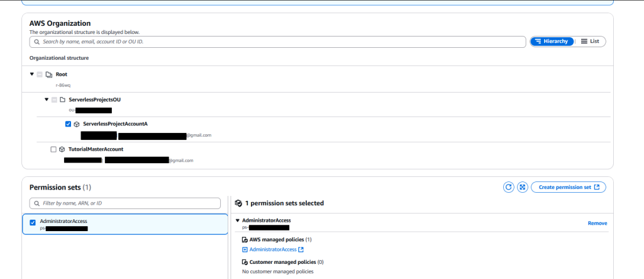The width and height of the screenshot is (644, 279).
Task: Click the permission set filter field
Action: (125, 203)
